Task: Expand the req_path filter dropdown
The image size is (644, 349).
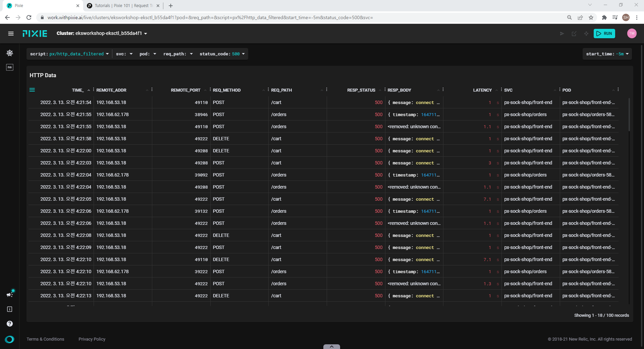Action: click(x=178, y=54)
